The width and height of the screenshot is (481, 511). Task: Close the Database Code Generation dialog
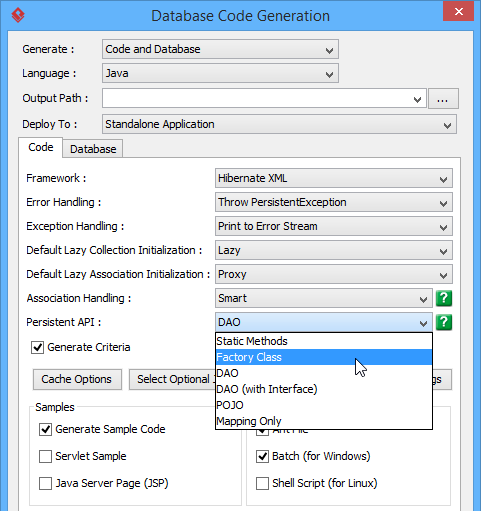(x=458, y=11)
